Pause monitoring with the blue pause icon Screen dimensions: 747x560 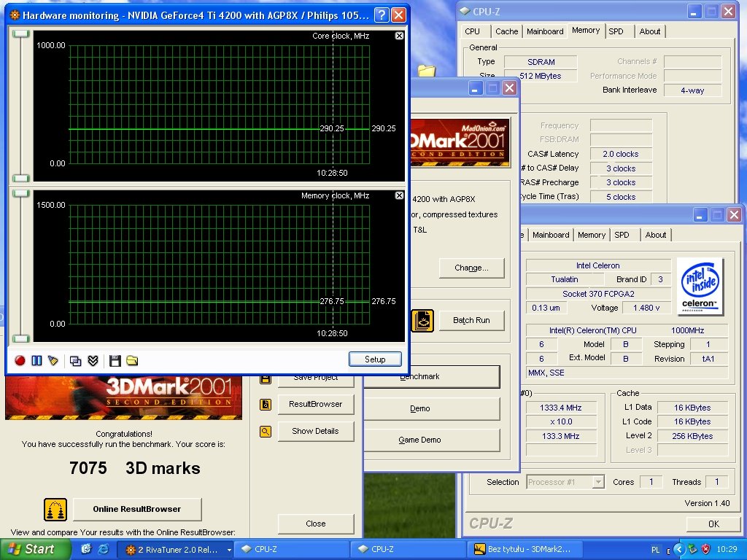click(36, 360)
